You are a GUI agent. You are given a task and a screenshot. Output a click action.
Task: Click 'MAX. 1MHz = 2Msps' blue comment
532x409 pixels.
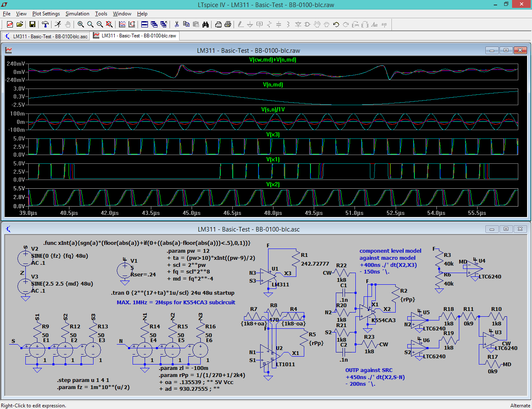coord(176,303)
